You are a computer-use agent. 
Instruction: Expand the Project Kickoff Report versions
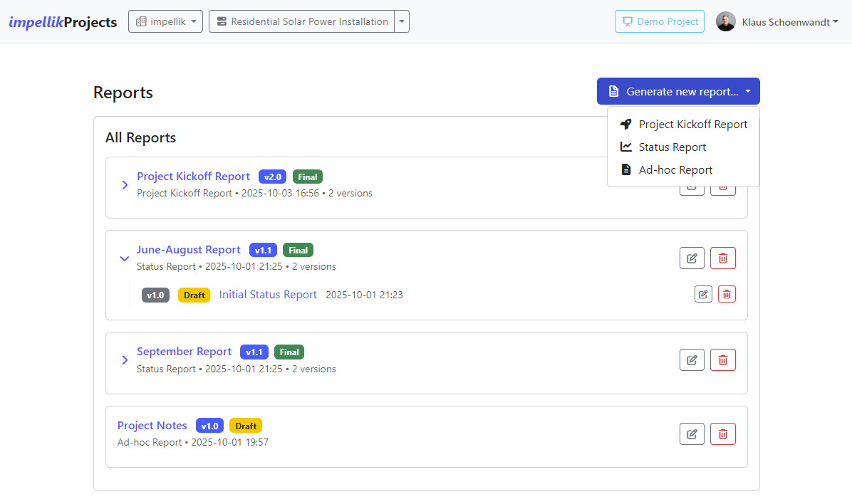125,184
